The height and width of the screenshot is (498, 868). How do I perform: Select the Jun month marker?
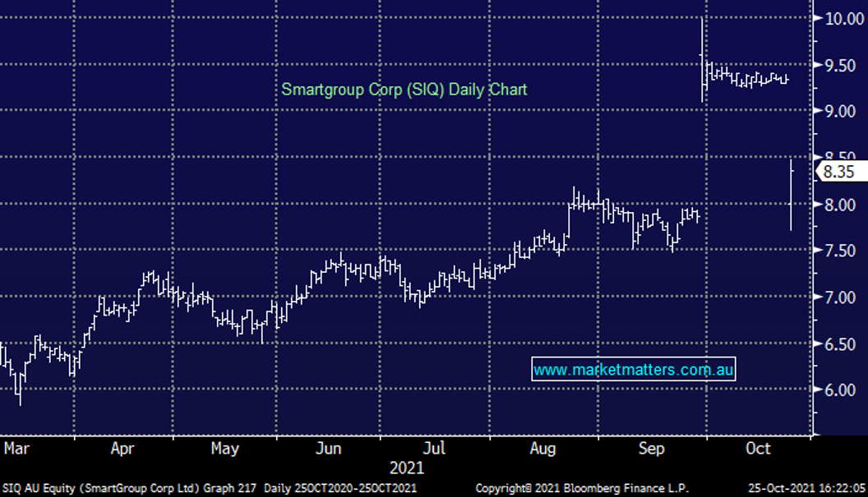(329, 449)
